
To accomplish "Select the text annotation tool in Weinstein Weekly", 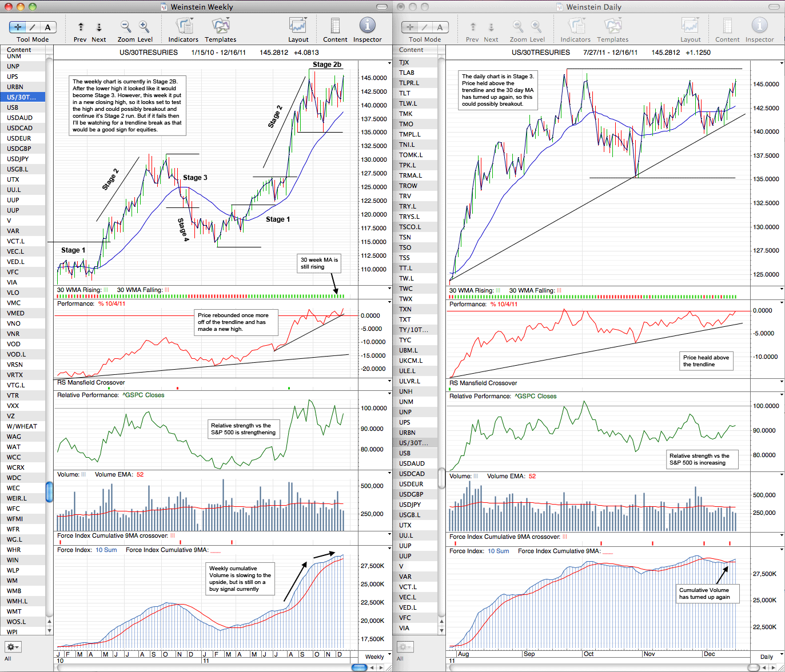I will pyautogui.click(x=48, y=27).
